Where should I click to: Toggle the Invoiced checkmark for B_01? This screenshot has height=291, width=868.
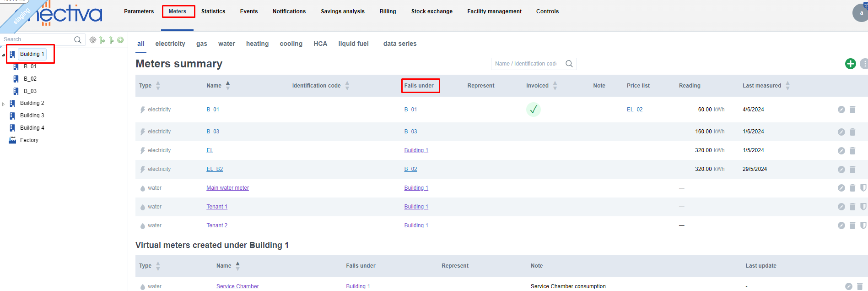(533, 110)
